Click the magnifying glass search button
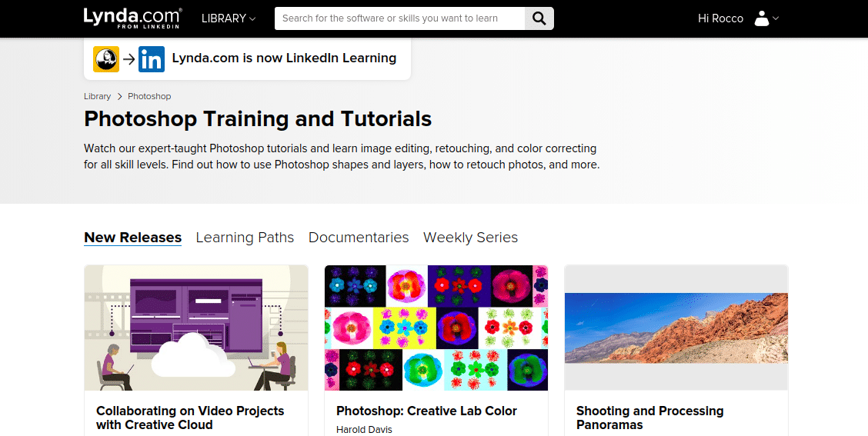Screen dimensions: 868x436 click(x=539, y=18)
